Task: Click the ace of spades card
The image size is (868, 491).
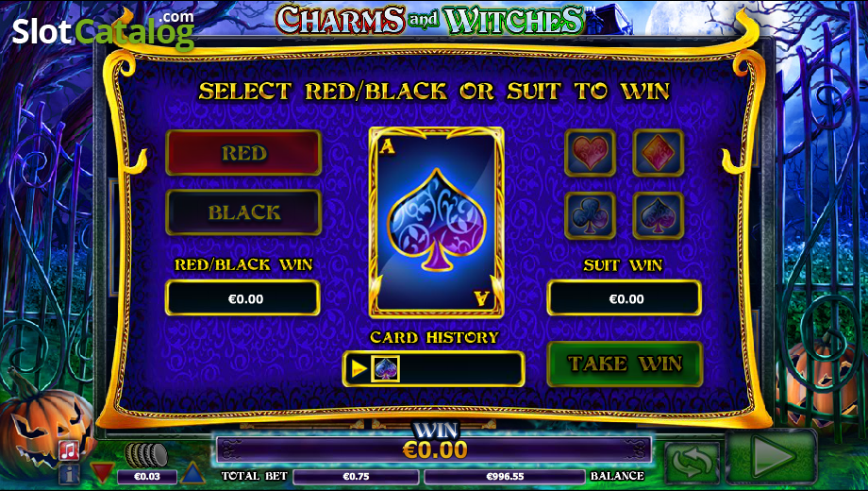Action: (436, 222)
